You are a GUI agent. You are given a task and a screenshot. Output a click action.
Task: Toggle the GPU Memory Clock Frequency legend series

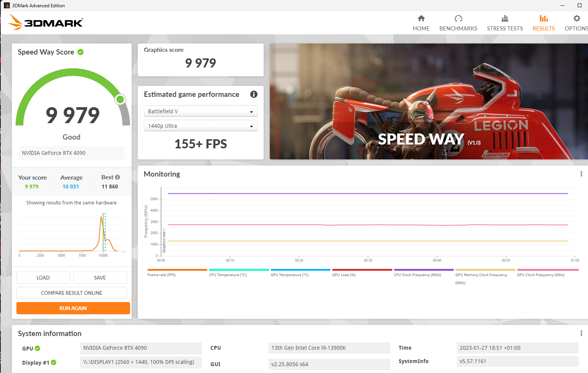[485, 277]
